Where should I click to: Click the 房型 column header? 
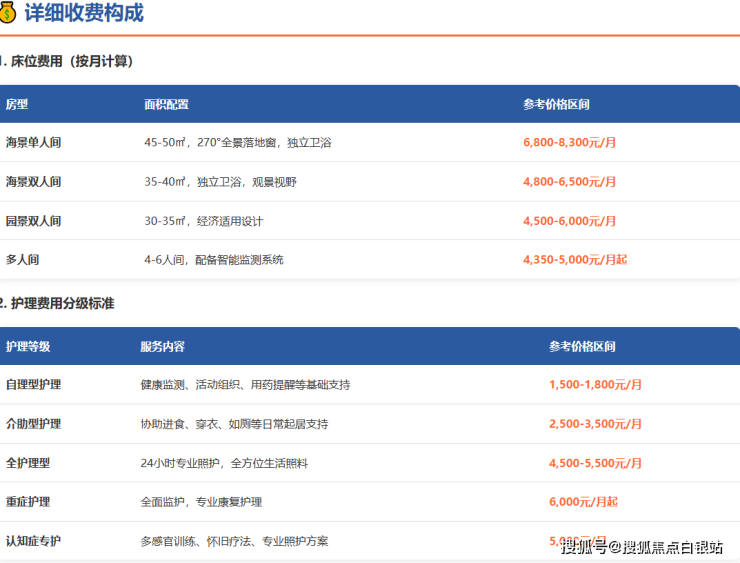click(17, 104)
